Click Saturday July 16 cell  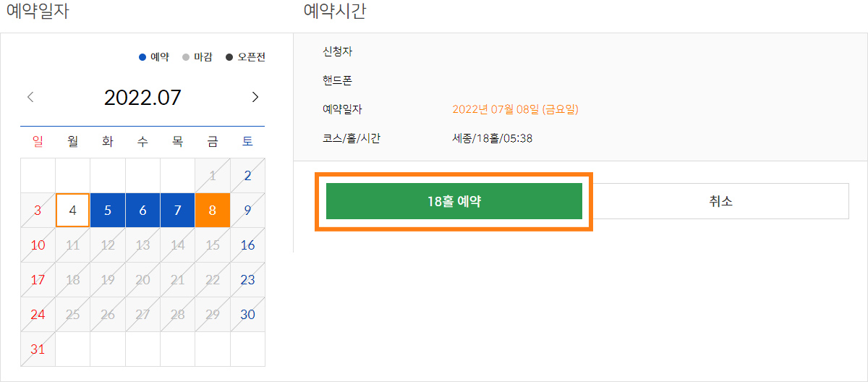click(247, 245)
